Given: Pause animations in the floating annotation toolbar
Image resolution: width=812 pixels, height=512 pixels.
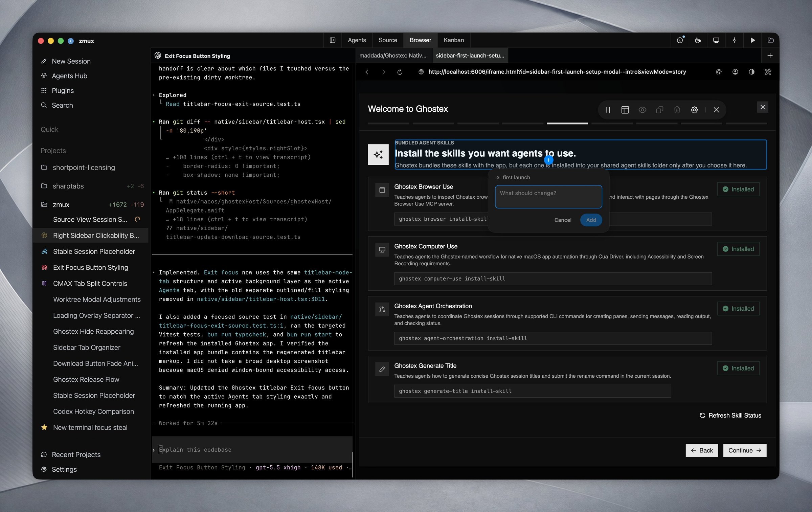Looking at the screenshot, I should click(608, 110).
